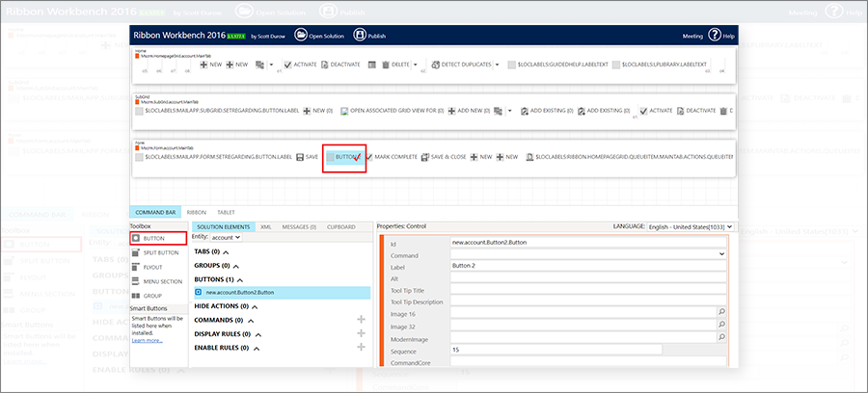868x393 pixels.
Task: Open the XML tab
Action: (x=266, y=226)
